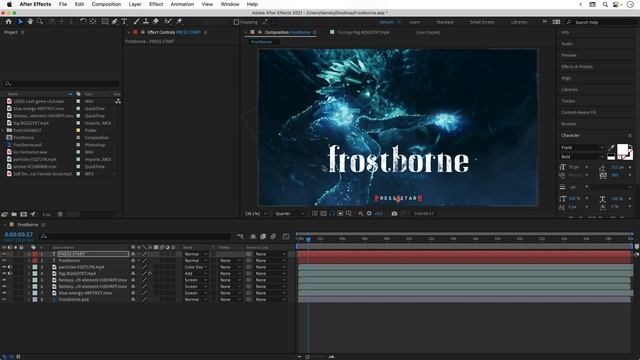Select the Brush tool
Image resolution: width=640 pixels, height=360 pixels.
136,21
